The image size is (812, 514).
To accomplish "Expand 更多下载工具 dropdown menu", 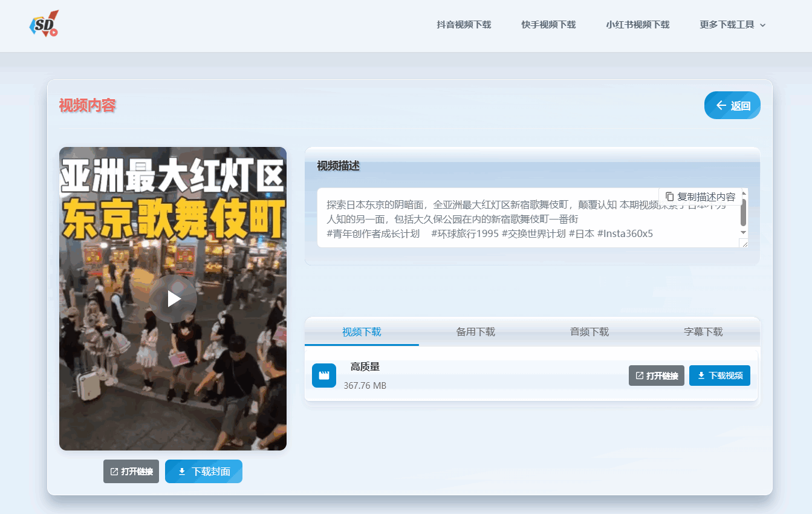I will tap(733, 25).
